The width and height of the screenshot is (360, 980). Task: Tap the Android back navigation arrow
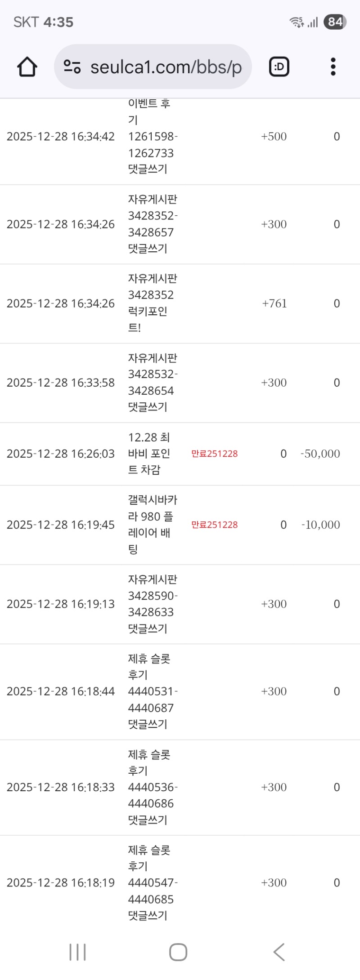279,952
